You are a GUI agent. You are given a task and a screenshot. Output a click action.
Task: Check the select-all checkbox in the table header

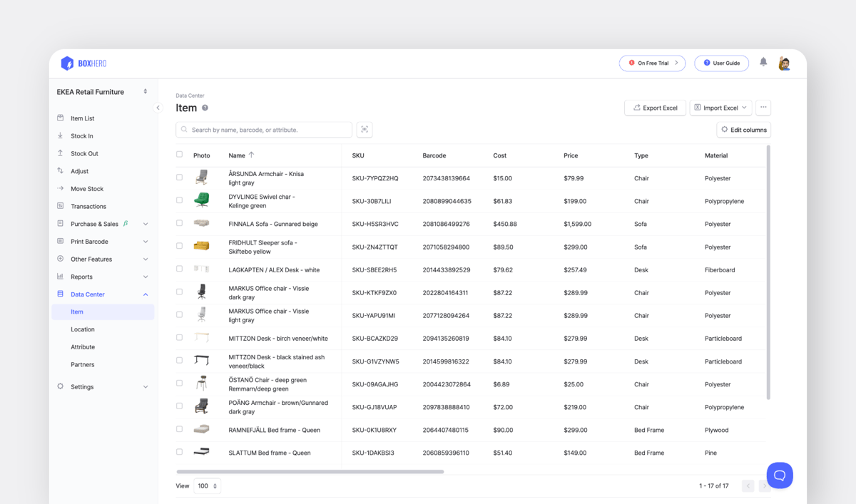point(179,155)
